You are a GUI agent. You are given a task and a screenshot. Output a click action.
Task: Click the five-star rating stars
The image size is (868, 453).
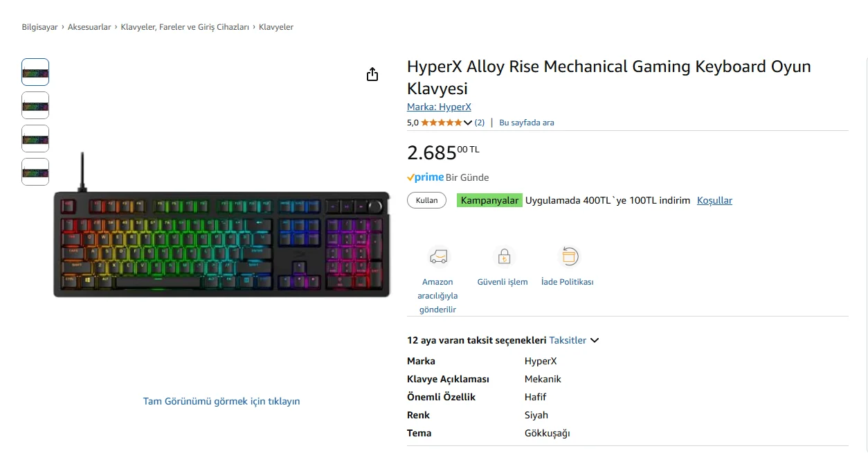coord(441,123)
